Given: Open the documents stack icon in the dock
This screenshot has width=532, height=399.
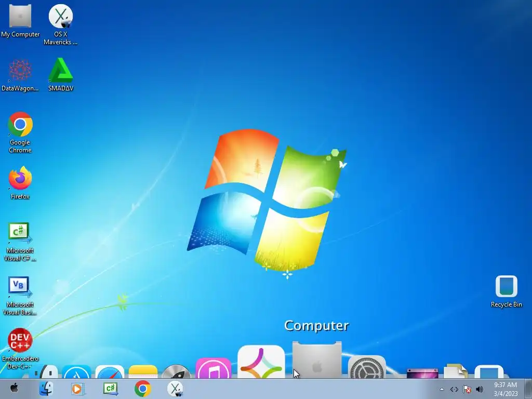Looking at the screenshot, I should point(456,371).
